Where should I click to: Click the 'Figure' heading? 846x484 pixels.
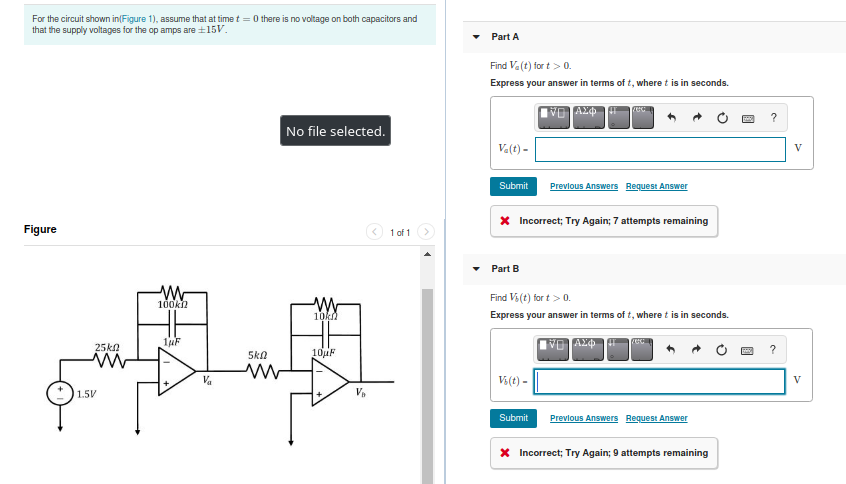[40, 229]
